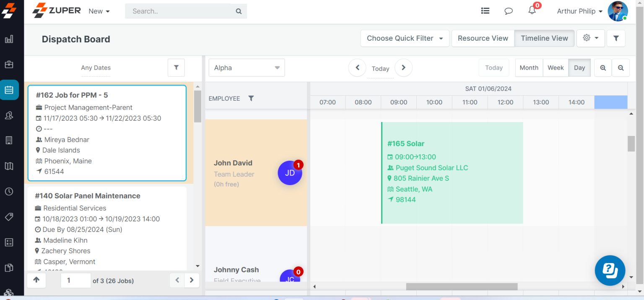Switch the timeline to Week view
The width and height of the screenshot is (644, 300).
point(556,68)
